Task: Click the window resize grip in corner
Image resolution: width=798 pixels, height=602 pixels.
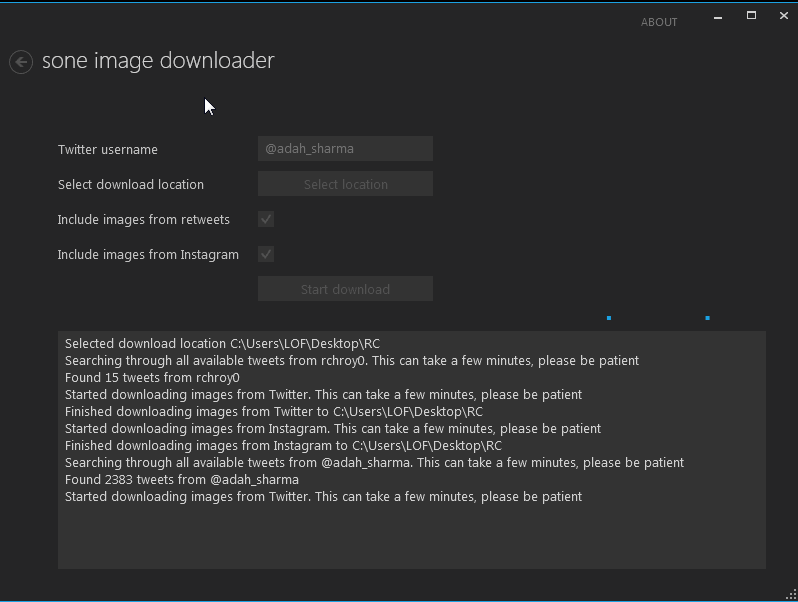Action: pyautogui.click(x=791, y=594)
